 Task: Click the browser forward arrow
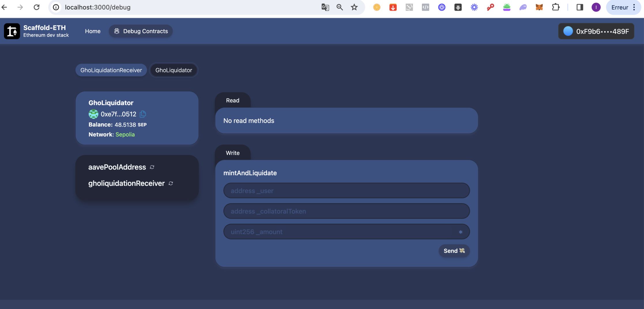20,7
